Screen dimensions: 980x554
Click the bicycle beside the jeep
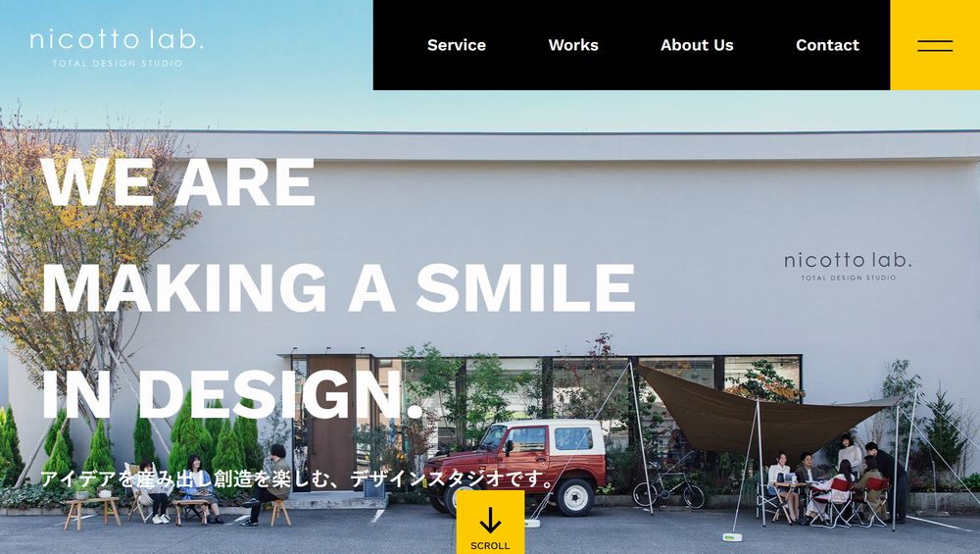668,486
